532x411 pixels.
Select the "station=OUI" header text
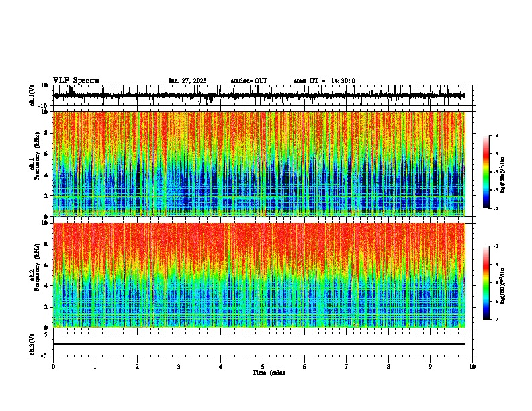[249, 81]
